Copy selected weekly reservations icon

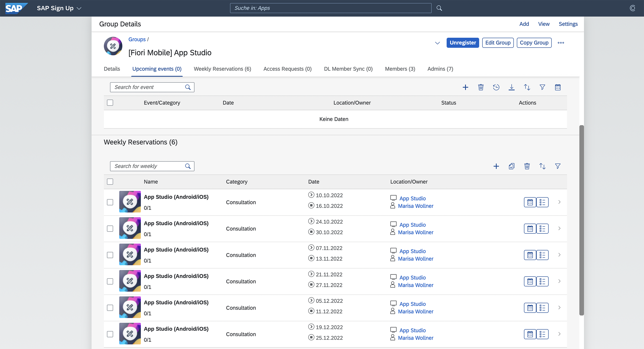point(512,166)
